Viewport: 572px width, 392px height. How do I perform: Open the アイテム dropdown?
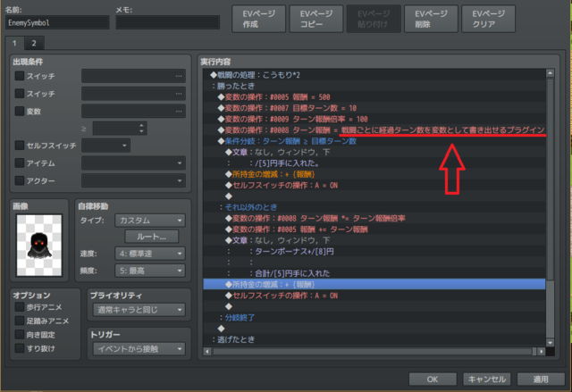click(x=133, y=163)
